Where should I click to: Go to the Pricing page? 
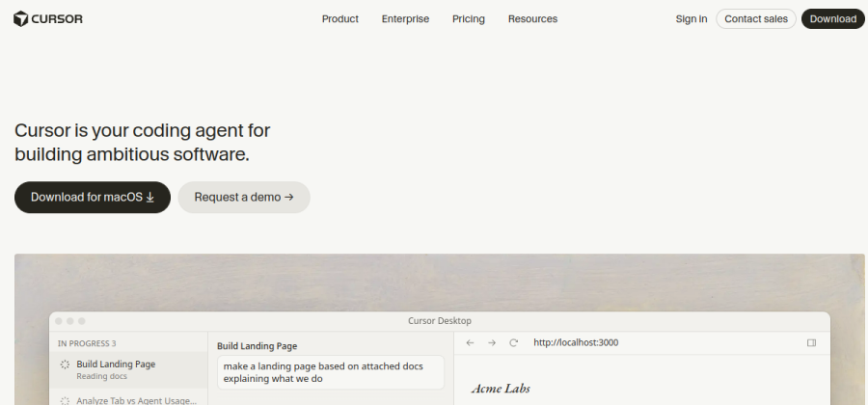click(469, 19)
